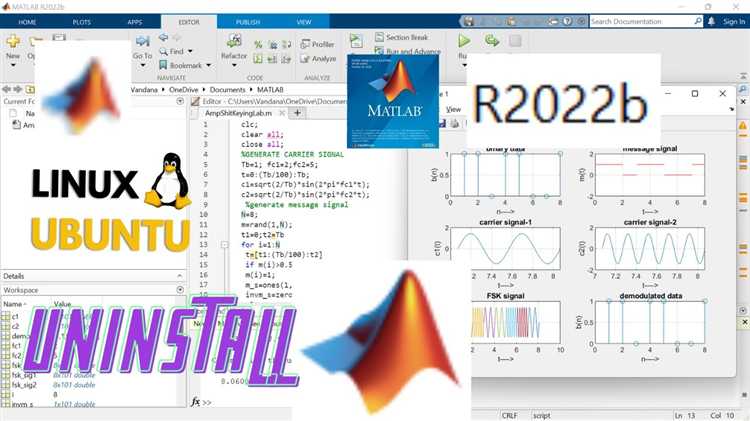
Task: Open the Workspace panel actions menu
Action: (180, 290)
